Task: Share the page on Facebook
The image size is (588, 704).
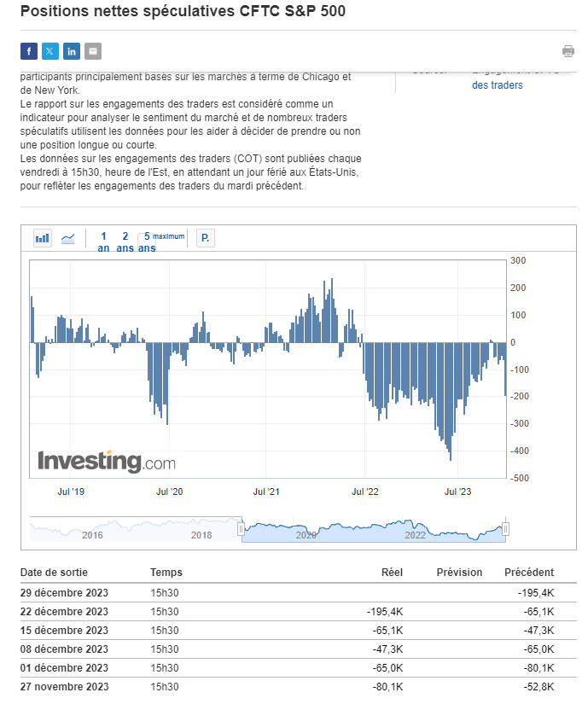Action: pyautogui.click(x=29, y=51)
